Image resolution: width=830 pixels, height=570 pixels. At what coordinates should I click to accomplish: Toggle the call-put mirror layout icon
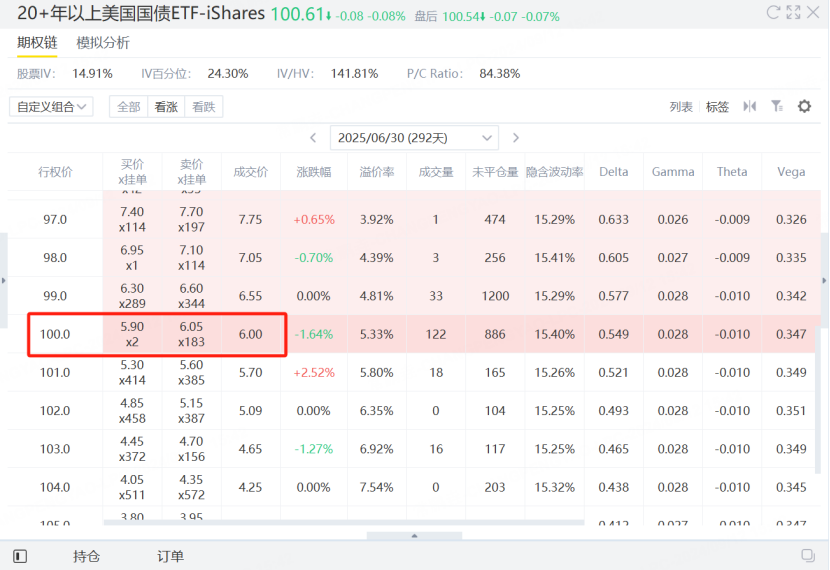pyautogui.click(x=750, y=106)
